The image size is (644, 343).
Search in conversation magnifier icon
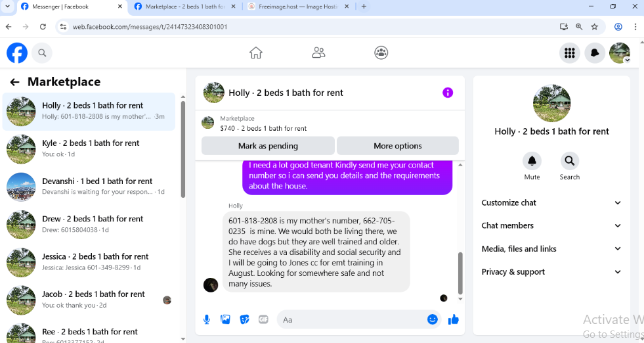[570, 161]
